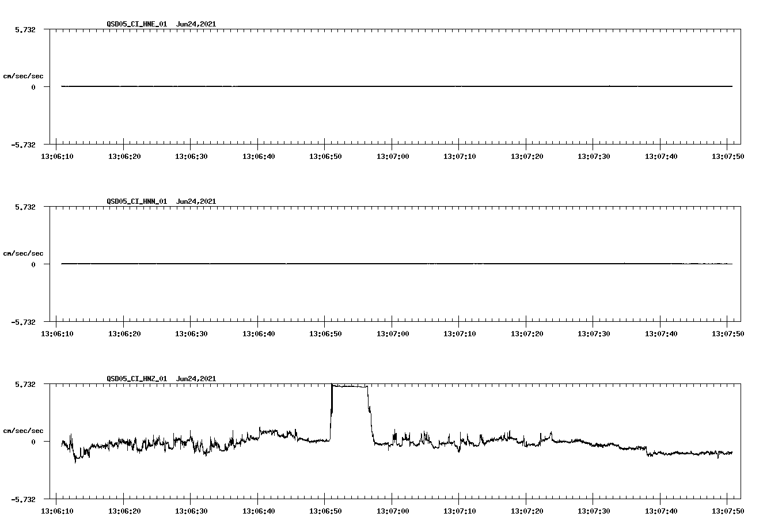Click the 0 baseline label of HNZ plot
Viewport: 782px width, 532px height.
pyautogui.click(x=33, y=442)
